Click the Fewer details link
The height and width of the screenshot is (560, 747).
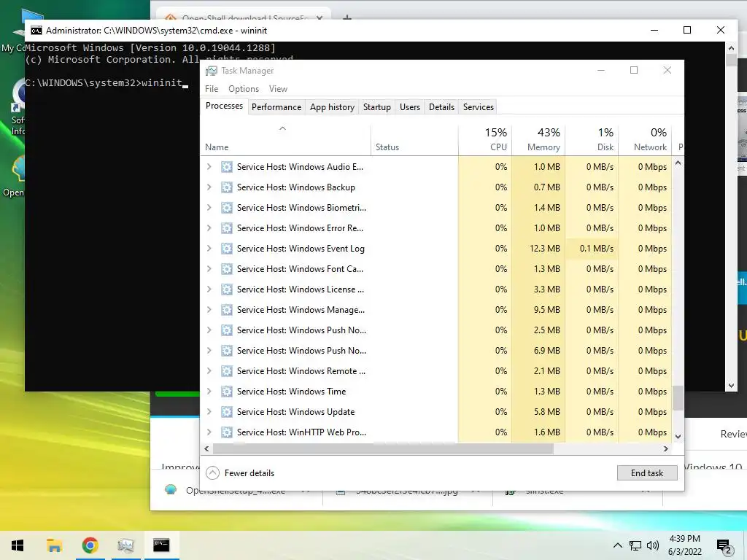pyautogui.click(x=249, y=472)
